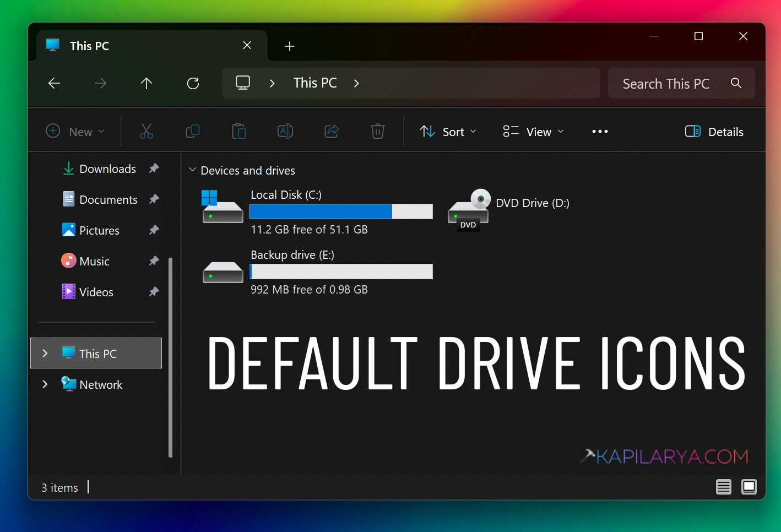Go back with the left arrow

pyautogui.click(x=54, y=83)
